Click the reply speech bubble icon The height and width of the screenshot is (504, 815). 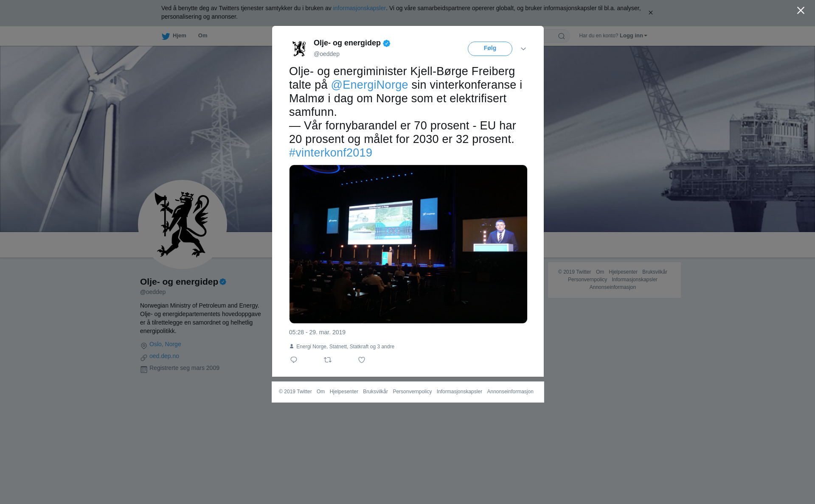point(294,360)
